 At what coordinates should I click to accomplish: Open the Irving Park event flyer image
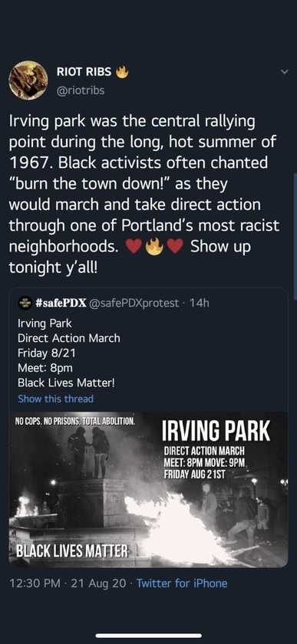[148, 490]
